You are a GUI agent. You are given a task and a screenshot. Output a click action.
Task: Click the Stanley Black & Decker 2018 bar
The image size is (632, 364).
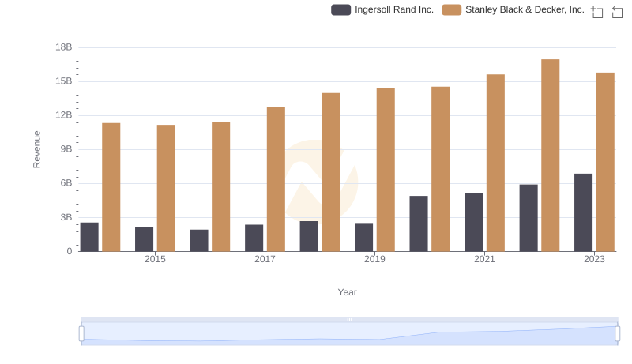[330, 172]
